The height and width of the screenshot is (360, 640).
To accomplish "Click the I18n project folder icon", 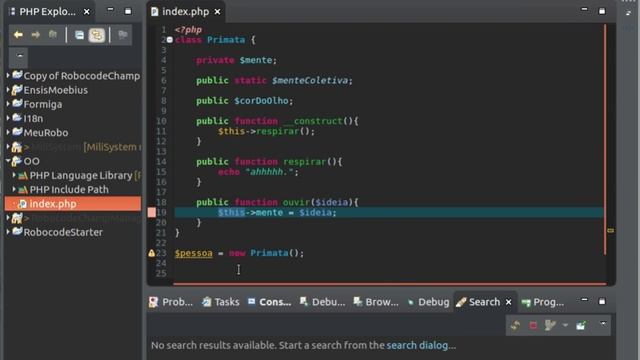I will pyautogui.click(x=17, y=118).
